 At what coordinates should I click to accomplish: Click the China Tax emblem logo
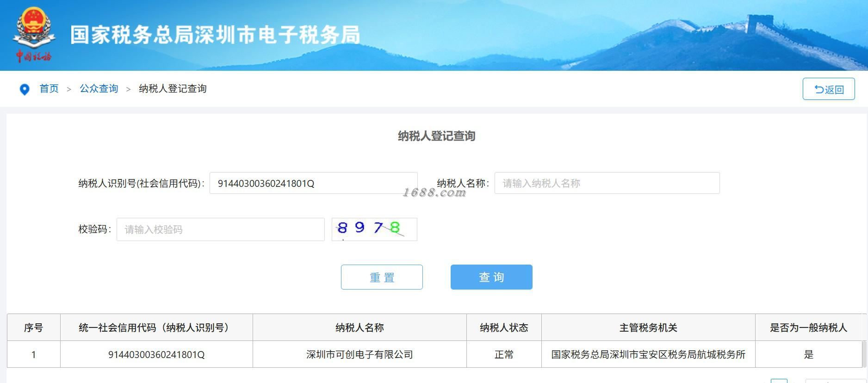pos(33,35)
